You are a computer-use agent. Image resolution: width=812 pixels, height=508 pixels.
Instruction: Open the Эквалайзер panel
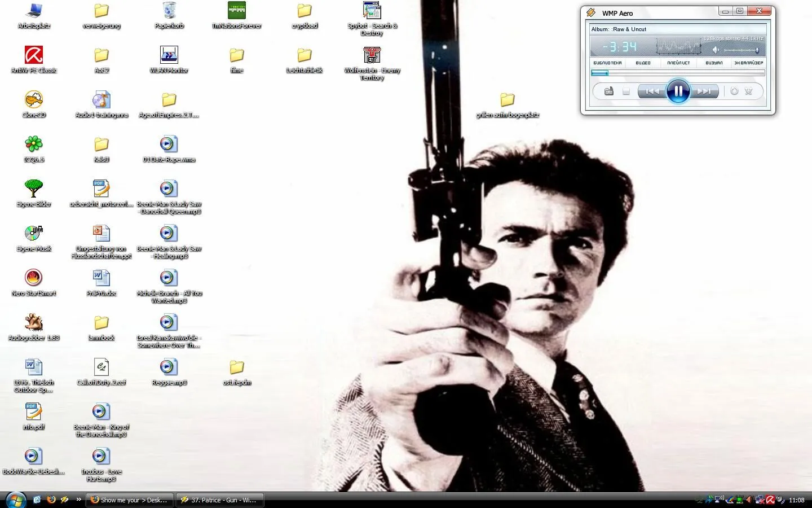click(x=748, y=63)
